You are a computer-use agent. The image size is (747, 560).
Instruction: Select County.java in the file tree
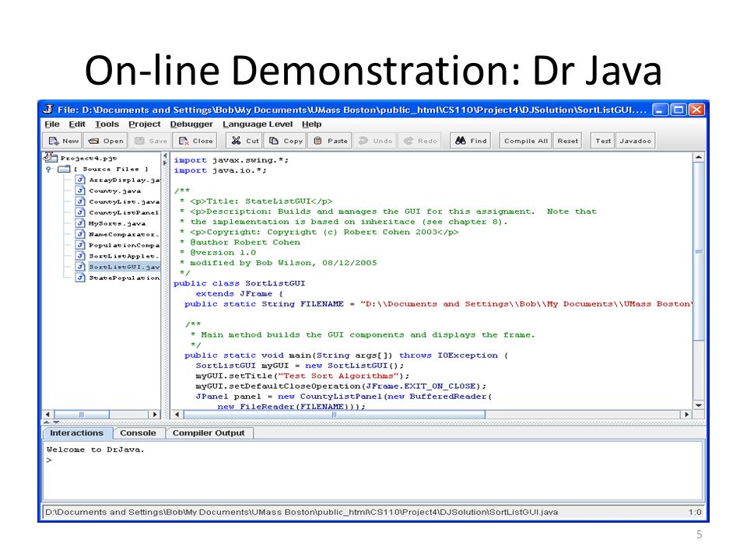[108, 191]
